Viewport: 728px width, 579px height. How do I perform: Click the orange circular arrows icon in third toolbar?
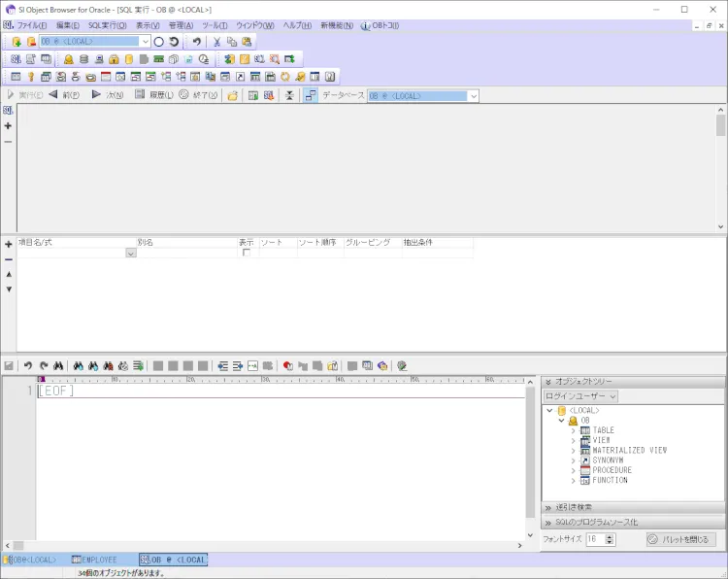click(285, 77)
